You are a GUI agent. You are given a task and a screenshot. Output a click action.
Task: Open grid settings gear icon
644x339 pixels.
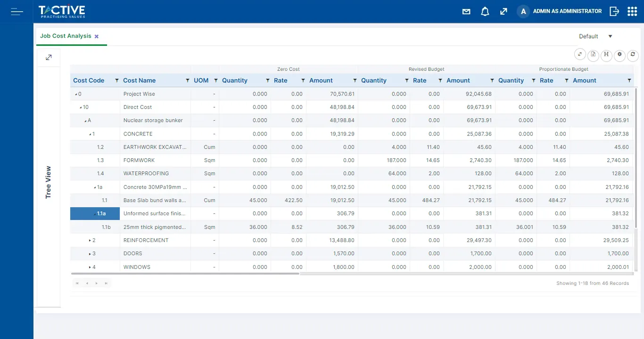point(619,55)
